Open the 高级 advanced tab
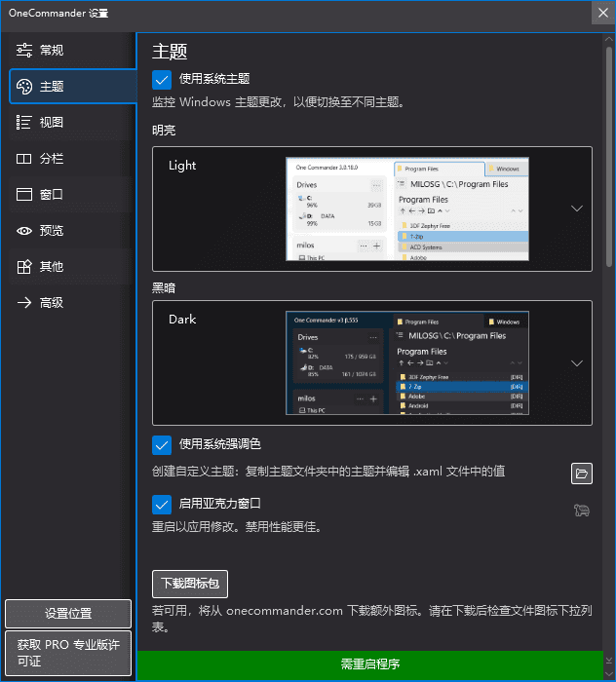The height and width of the screenshot is (682, 616). (69, 303)
